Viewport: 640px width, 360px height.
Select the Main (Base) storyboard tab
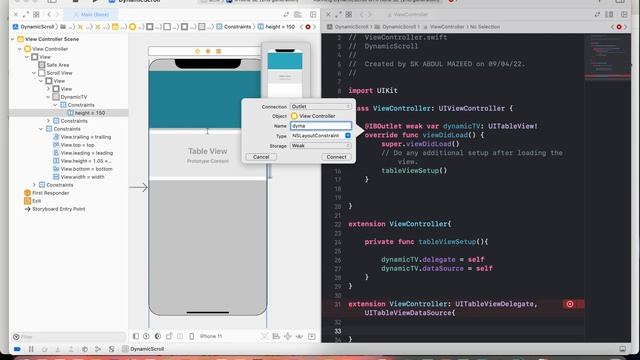click(91, 14)
